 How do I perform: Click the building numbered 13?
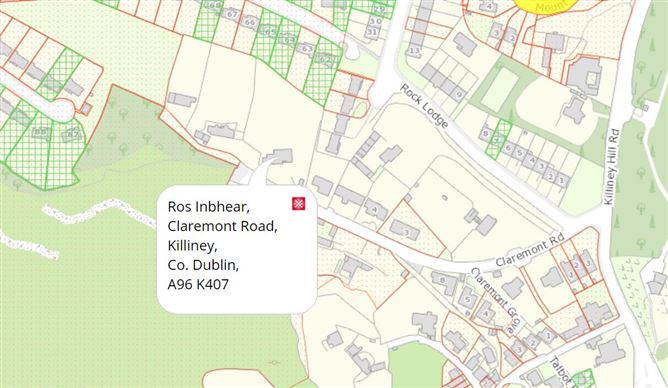point(415,51)
